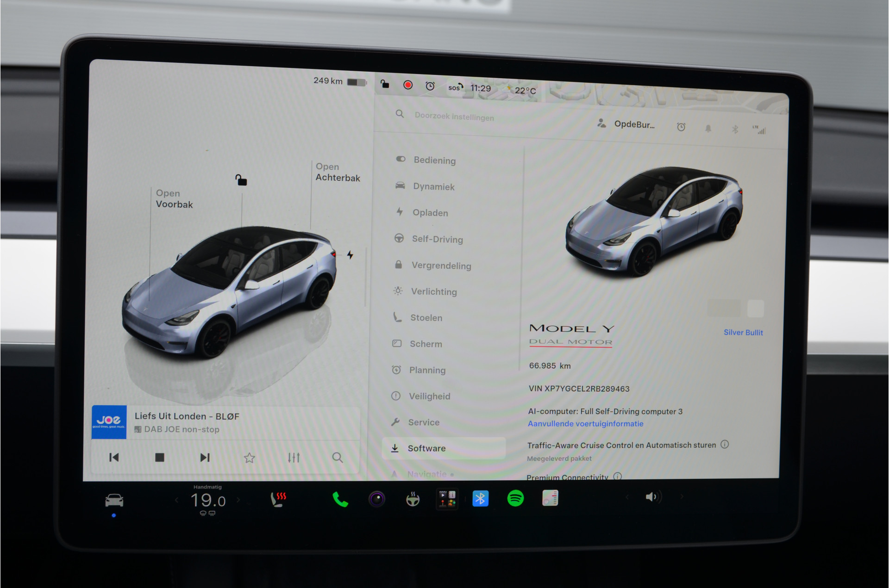The image size is (889, 588).
Task: Open notifications bell icon
Action: pos(708,129)
